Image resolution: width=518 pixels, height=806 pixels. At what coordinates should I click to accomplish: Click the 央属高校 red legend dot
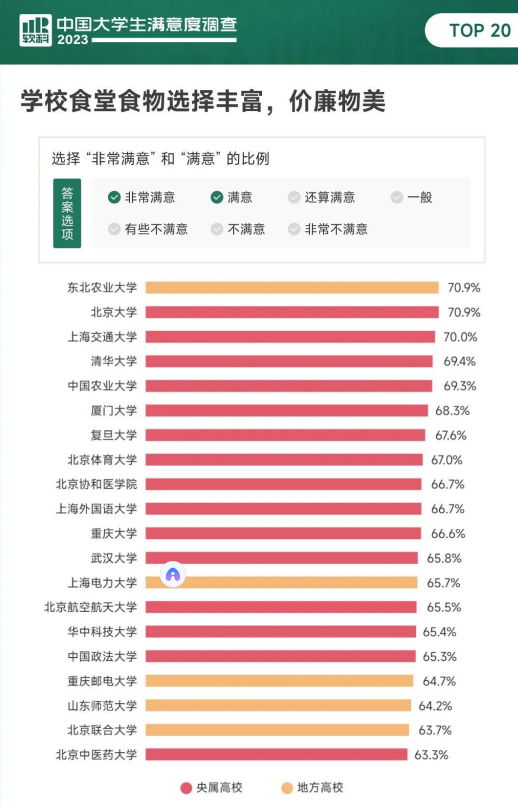click(187, 788)
